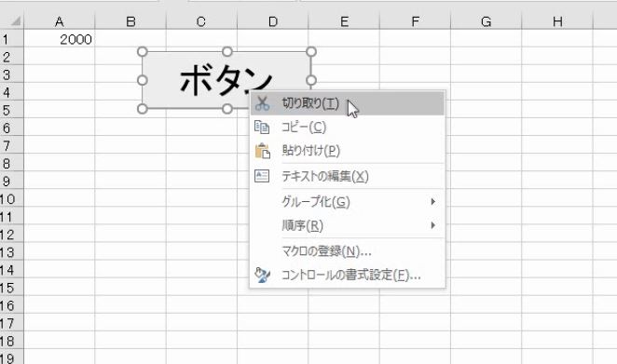Select column B header
Image resolution: width=617 pixels, height=364 pixels.
130,21
